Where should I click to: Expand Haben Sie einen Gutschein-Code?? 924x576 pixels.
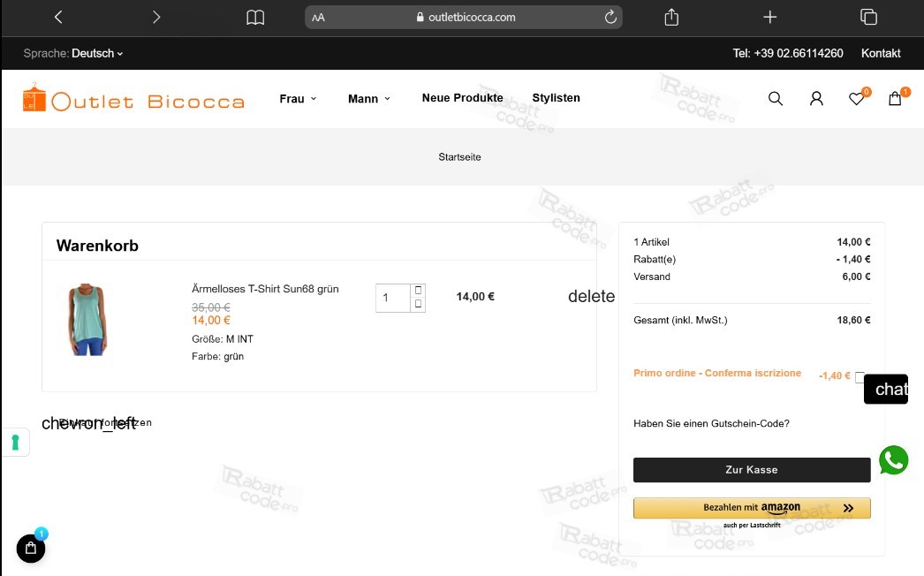(x=711, y=423)
